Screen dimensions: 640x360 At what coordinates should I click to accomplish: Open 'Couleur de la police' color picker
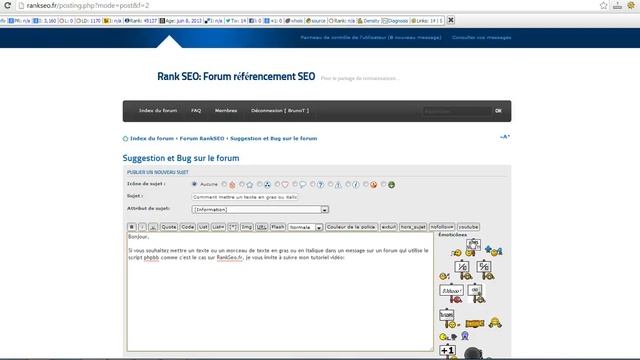pos(351,227)
